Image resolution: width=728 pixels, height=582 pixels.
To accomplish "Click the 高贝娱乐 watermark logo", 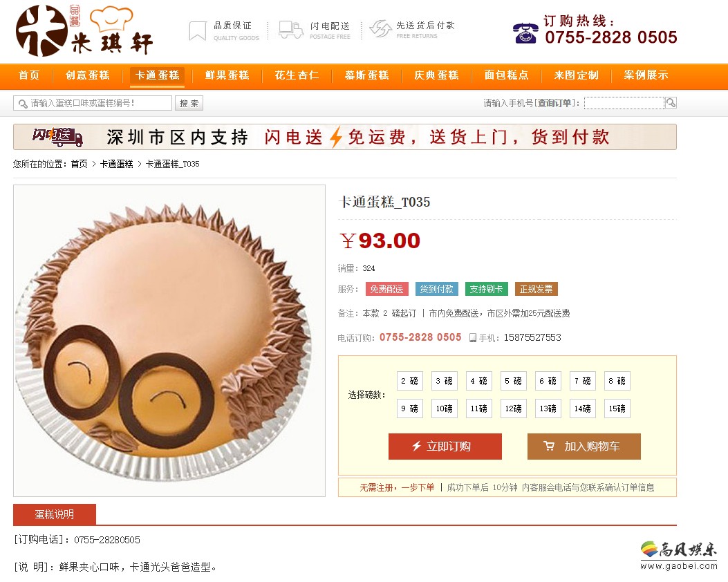I will coord(678,555).
